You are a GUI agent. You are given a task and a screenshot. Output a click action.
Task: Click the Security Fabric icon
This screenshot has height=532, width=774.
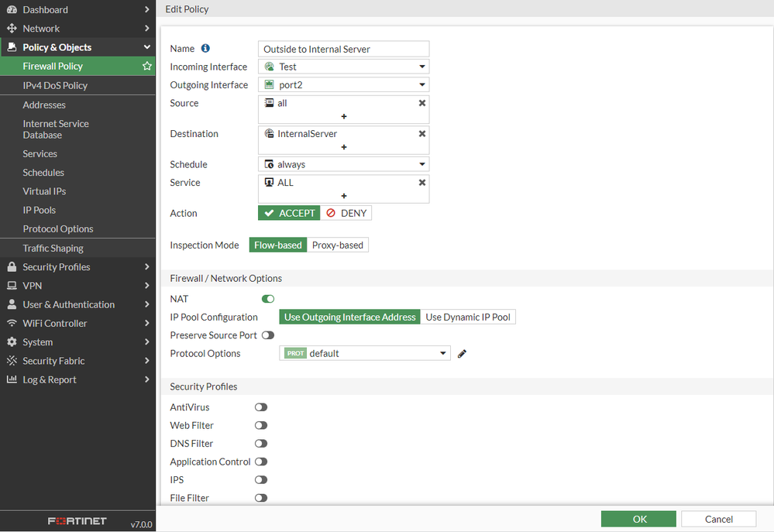click(12, 360)
